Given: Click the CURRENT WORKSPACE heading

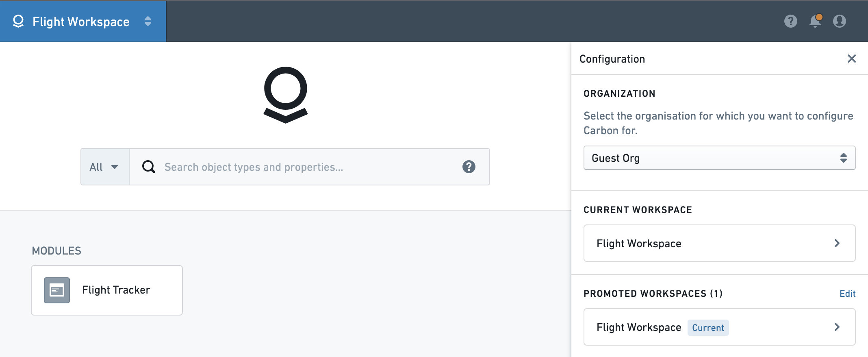Looking at the screenshot, I should (638, 210).
